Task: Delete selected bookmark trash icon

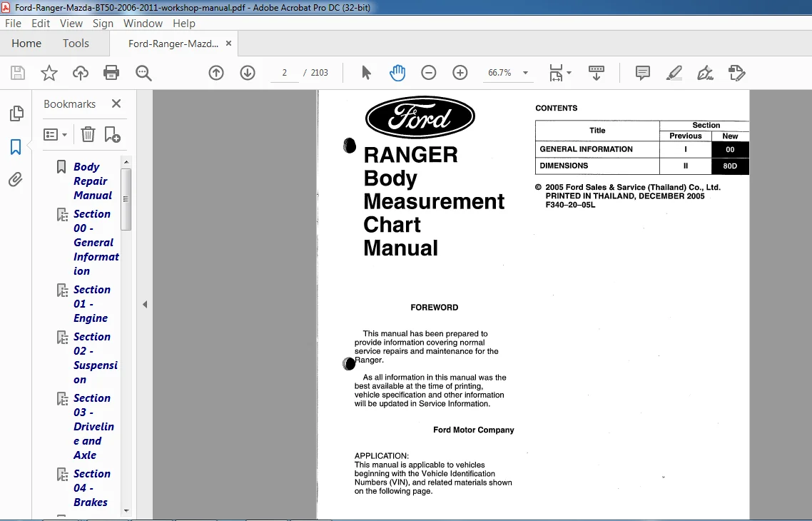Action: tap(88, 135)
